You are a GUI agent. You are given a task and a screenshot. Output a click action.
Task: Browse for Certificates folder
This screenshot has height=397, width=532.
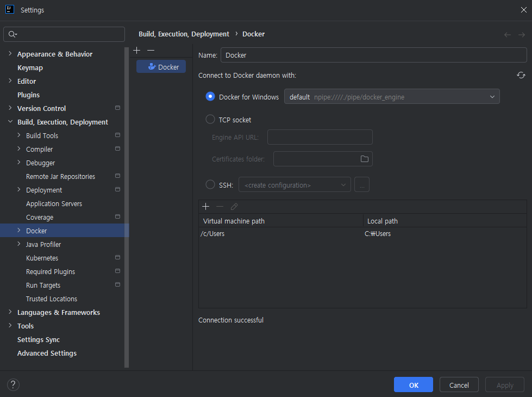pos(365,159)
